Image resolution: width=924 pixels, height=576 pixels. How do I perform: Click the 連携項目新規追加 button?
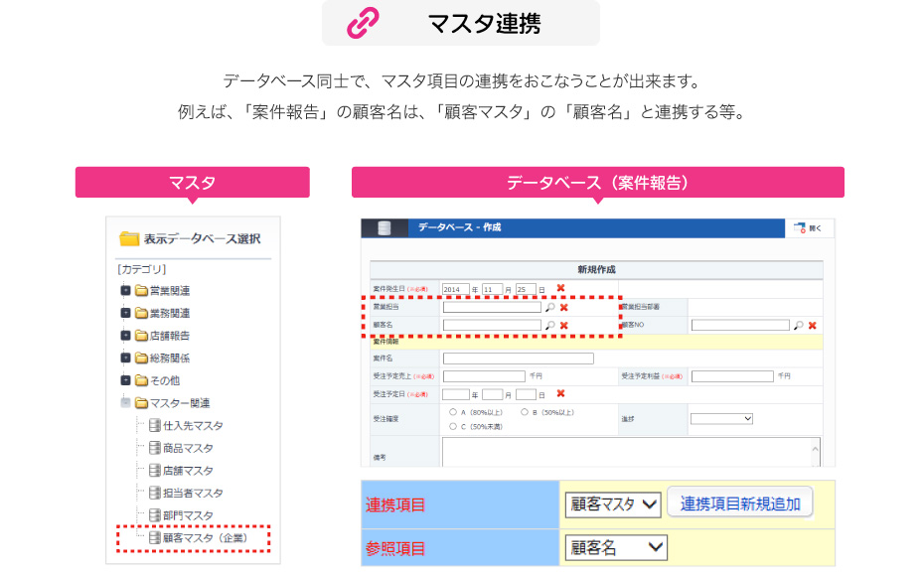point(740,504)
